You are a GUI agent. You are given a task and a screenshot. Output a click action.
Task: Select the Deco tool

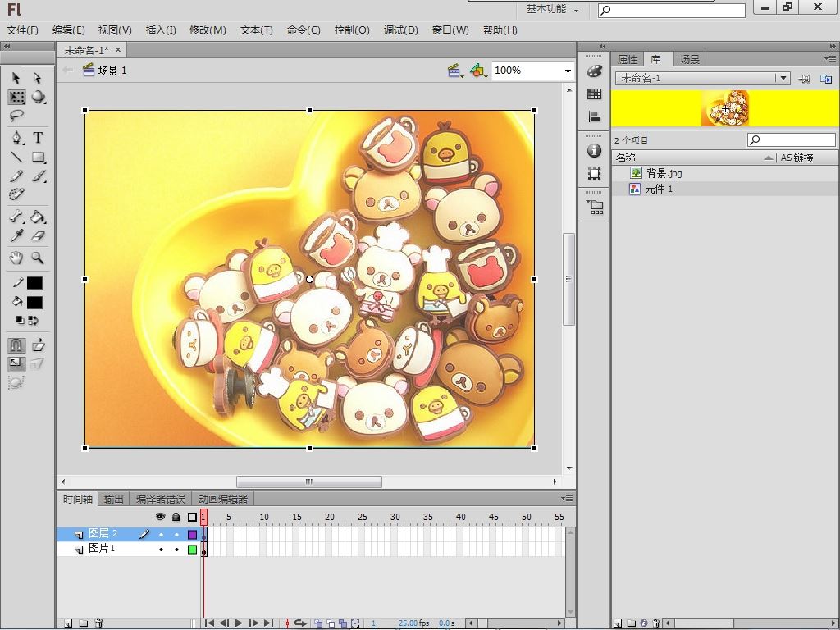16,194
